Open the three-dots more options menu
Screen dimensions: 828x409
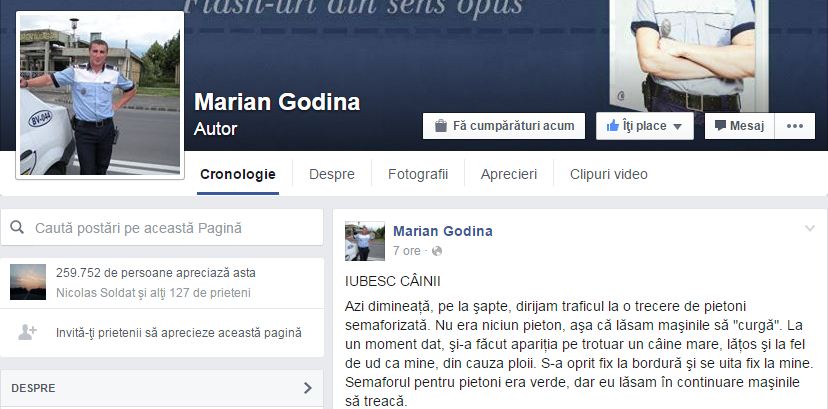pos(795,126)
